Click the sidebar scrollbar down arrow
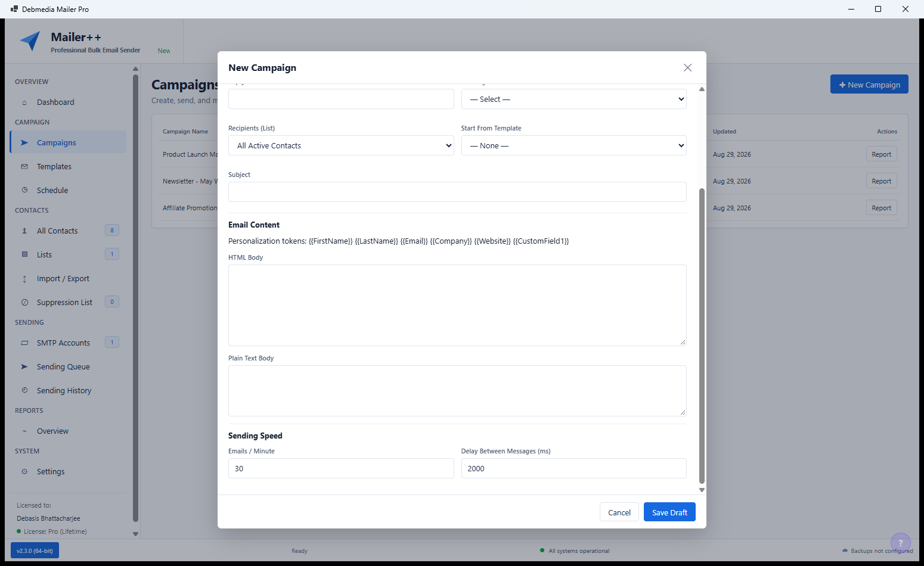The image size is (924, 566). tap(135, 534)
